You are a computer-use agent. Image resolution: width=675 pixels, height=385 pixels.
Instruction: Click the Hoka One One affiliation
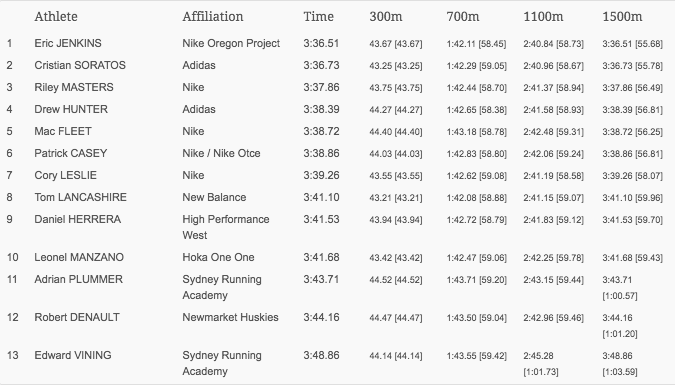[218, 257]
